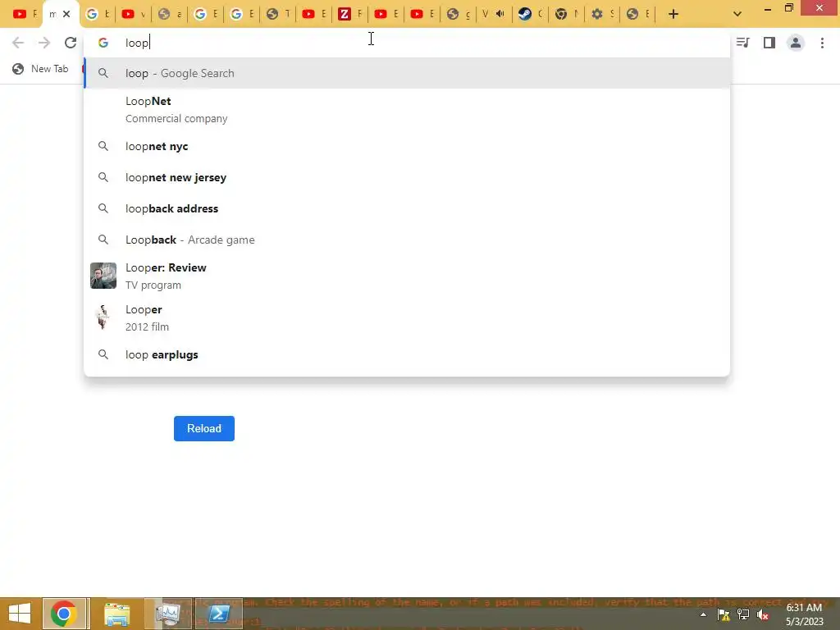Click the browser forward arrow
Screen dimensions: 840x630
click(x=44, y=43)
